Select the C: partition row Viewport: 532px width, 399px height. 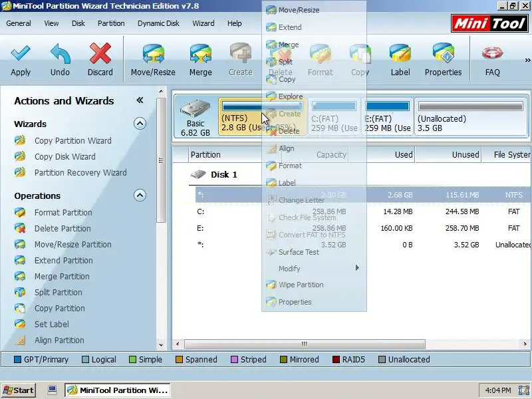coord(363,211)
